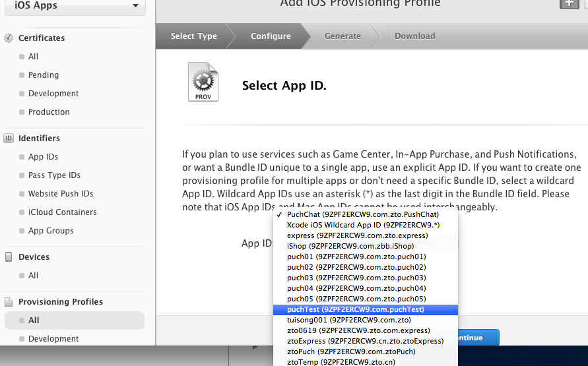588x366 pixels.
Task: Open the iOS Apps platform dropdown
Action: (75, 6)
